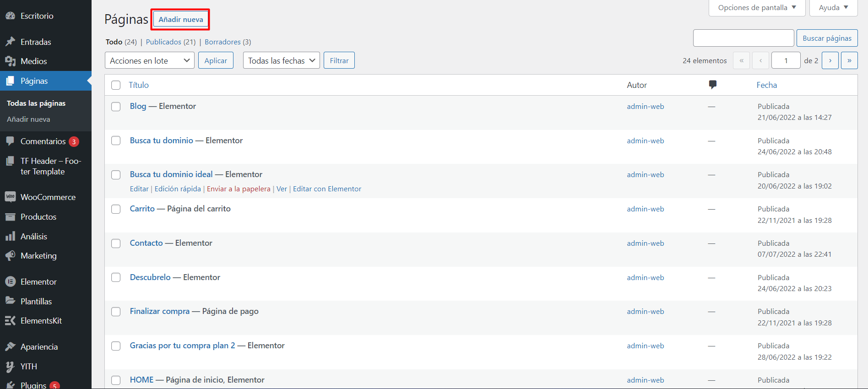Expand the Opciones de pantalla panel

[x=756, y=8]
